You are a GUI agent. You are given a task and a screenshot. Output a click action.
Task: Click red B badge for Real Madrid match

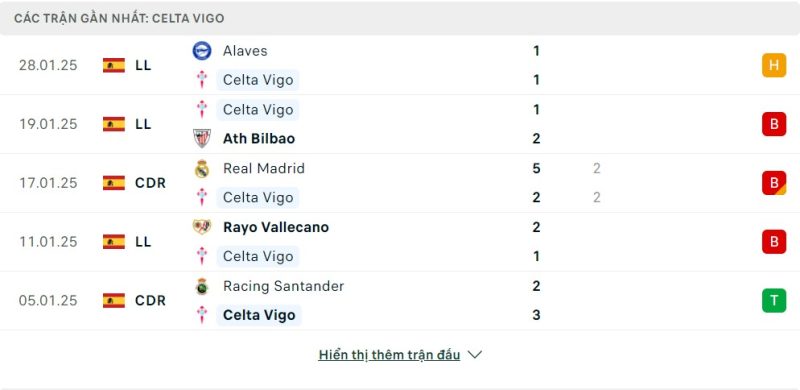(774, 183)
